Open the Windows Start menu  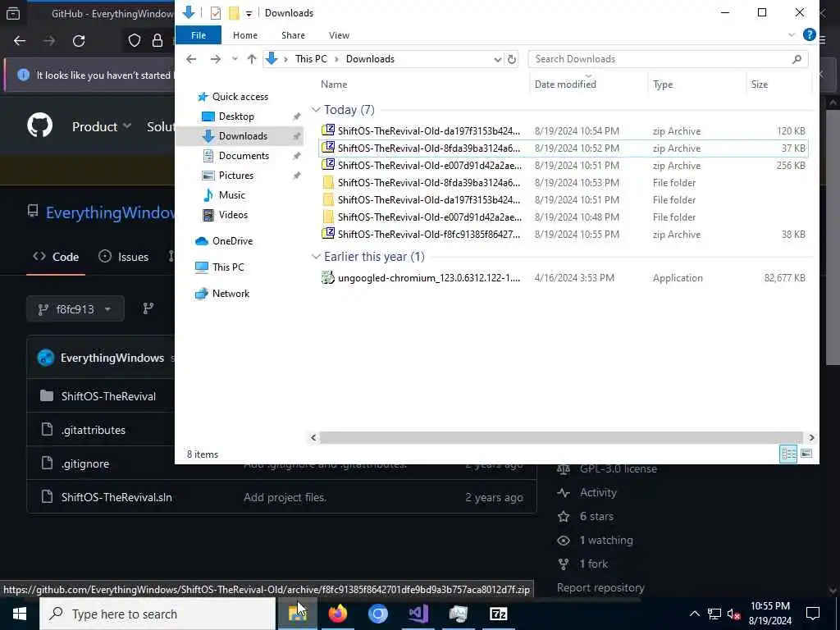click(x=20, y=614)
